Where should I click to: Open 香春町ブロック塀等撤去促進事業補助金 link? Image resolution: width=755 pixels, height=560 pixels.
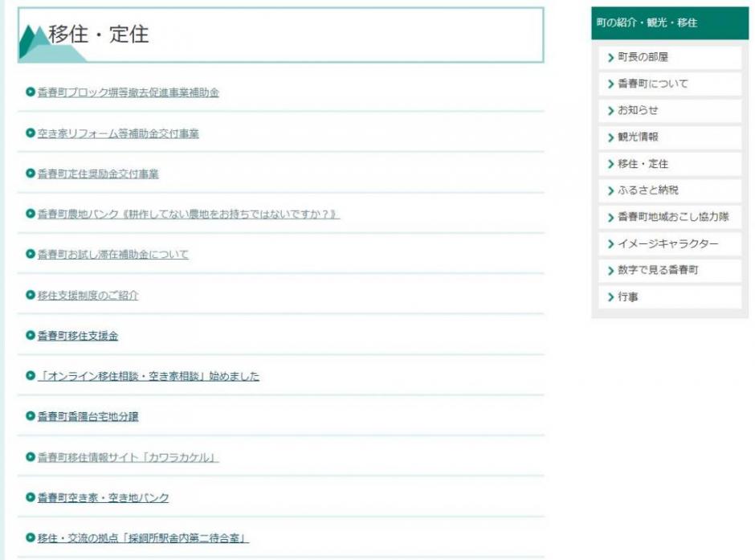128,92
